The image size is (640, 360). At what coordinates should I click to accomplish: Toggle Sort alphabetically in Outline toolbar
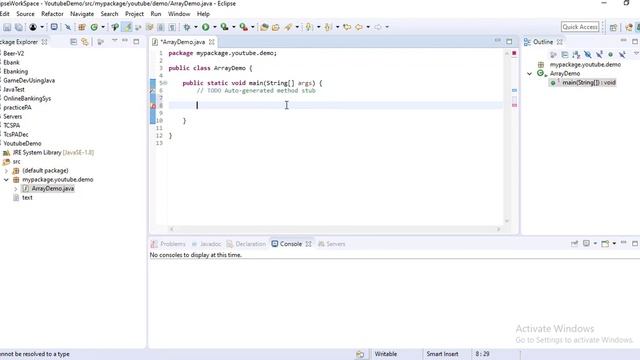click(576, 54)
